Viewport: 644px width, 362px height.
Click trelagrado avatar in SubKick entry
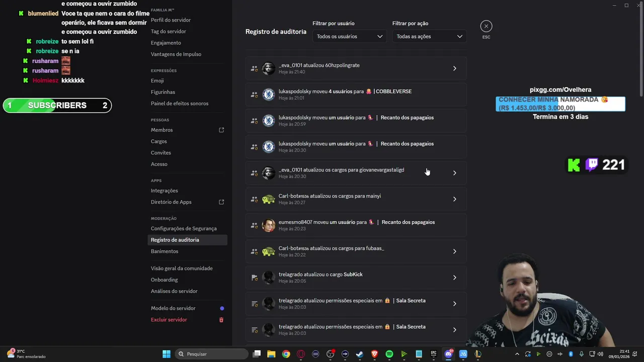click(269, 278)
